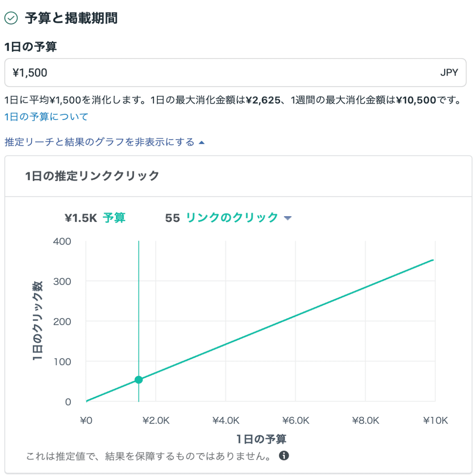Image resolution: width=476 pixels, height=476 pixels.
Task: Click the ¥8.0K x-axis label
Action: (365, 421)
